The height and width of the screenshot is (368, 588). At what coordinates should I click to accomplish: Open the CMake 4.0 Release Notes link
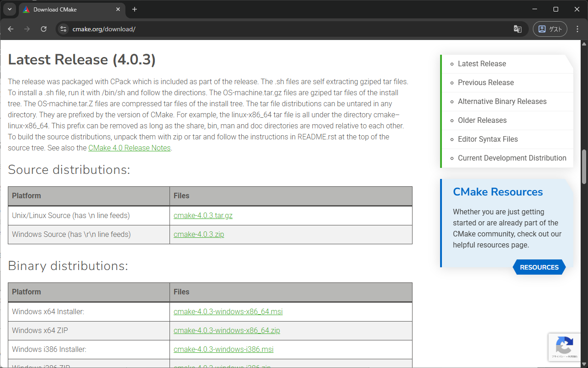click(x=129, y=148)
